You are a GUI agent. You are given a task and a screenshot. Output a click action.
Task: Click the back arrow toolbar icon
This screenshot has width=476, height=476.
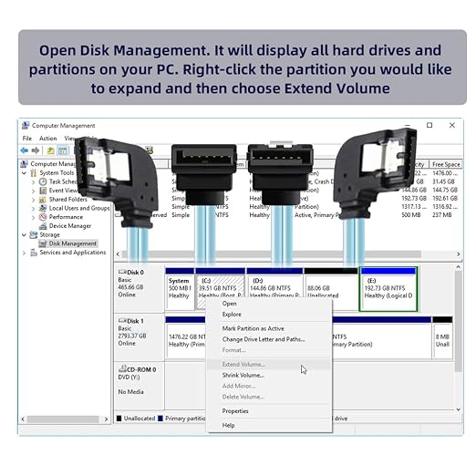[25, 150]
